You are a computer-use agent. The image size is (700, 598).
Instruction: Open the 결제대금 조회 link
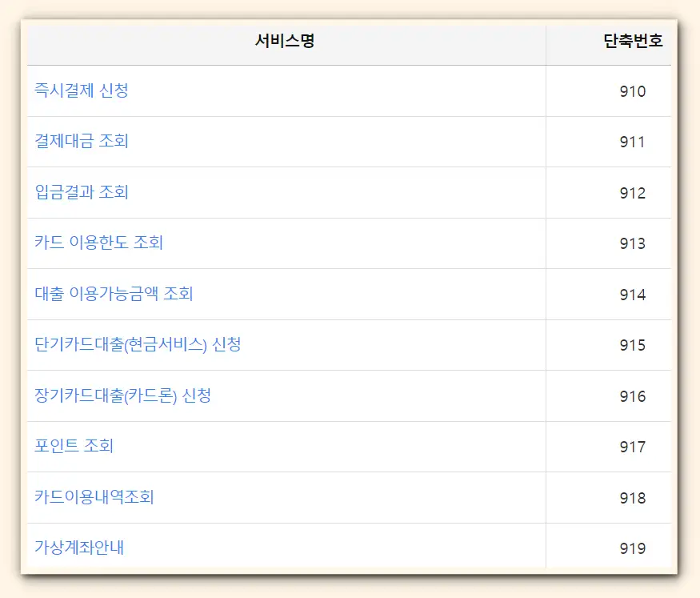(82, 141)
